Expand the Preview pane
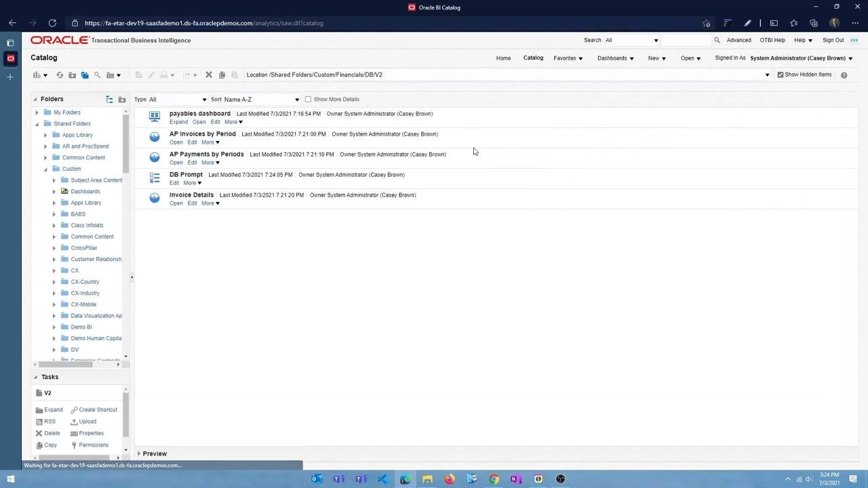The height and width of the screenshot is (488, 868). pos(139,453)
